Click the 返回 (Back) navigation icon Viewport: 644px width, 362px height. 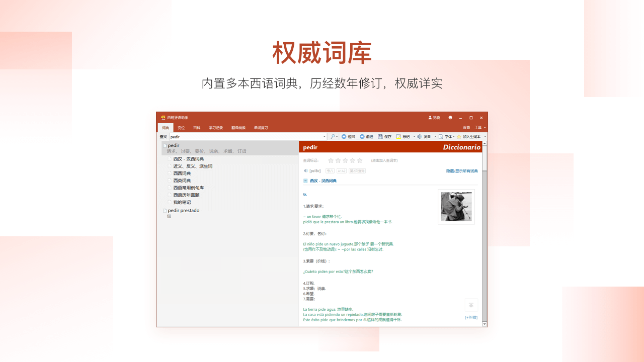[x=344, y=136]
